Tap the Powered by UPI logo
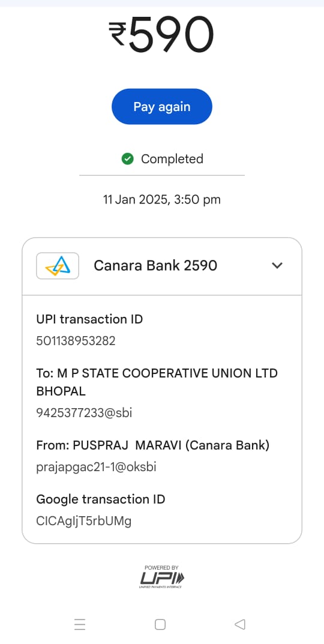The height and width of the screenshot is (644, 324). pos(162,577)
